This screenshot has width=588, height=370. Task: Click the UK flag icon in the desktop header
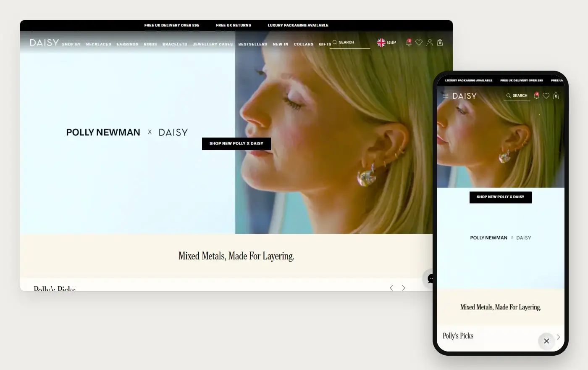pyautogui.click(x=381, y=42)
